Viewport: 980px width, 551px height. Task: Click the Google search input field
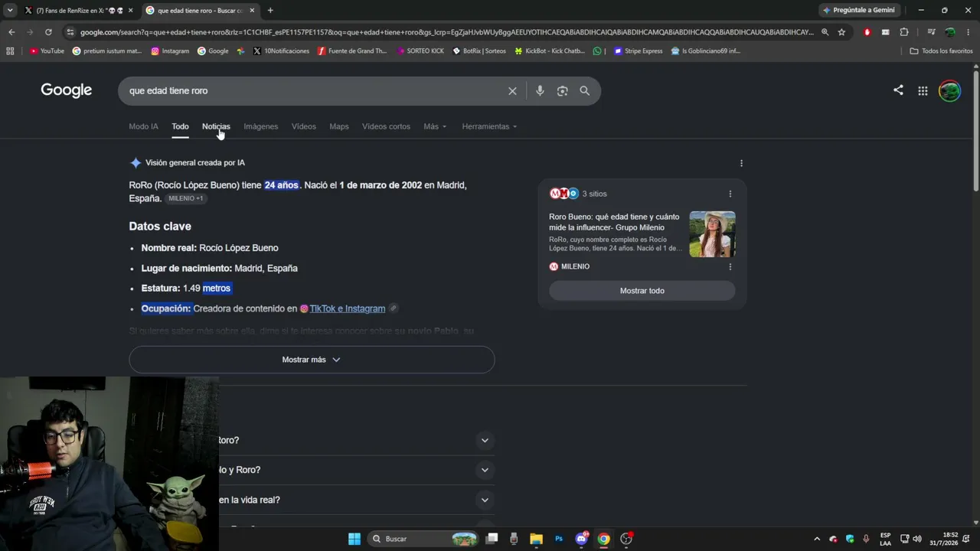point(314,91)
